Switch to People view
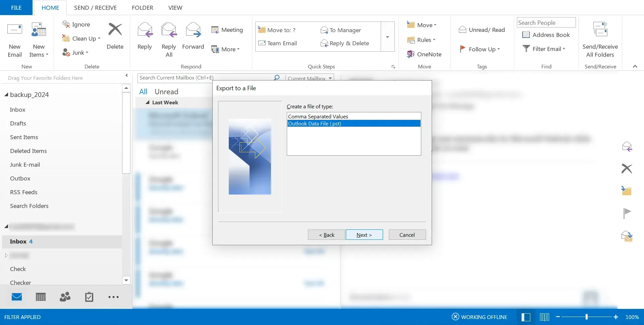644x325 pixels. point(65,297)
